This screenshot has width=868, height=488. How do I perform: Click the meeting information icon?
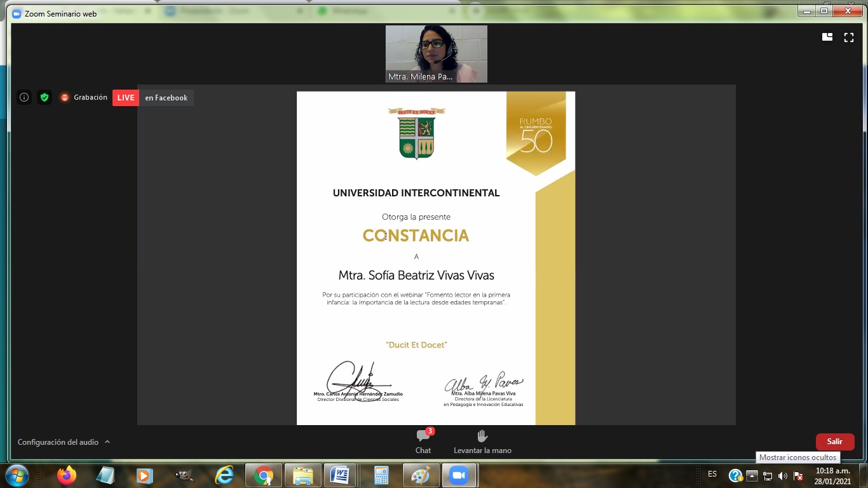point(24,97)
